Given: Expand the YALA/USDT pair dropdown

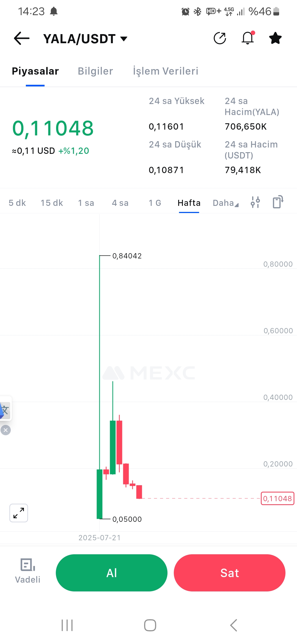Looking at the screenshot, I should 124,39.
